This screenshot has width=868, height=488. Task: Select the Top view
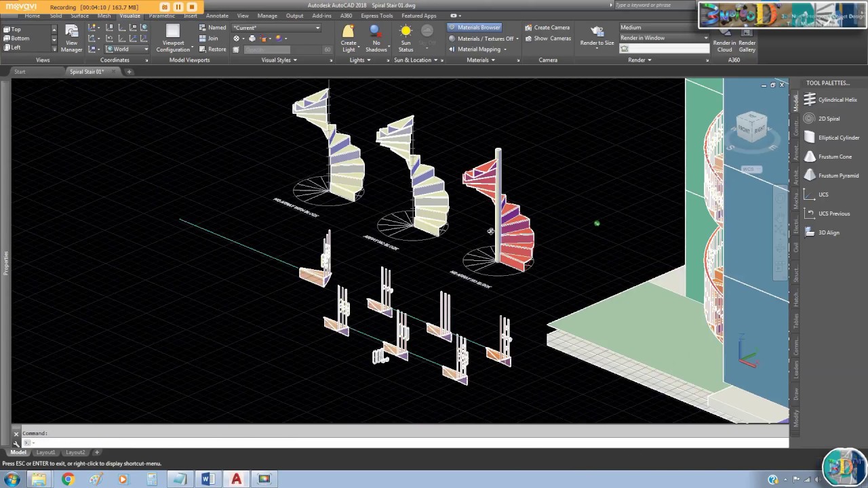pyautogui.click(x=12, y=29)
